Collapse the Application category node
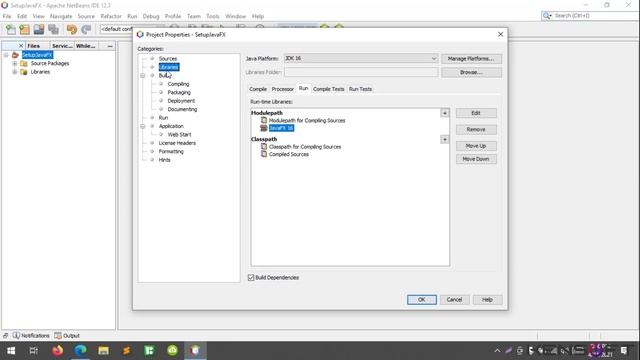Screen dimensions: 640x360 pos(143,126)
